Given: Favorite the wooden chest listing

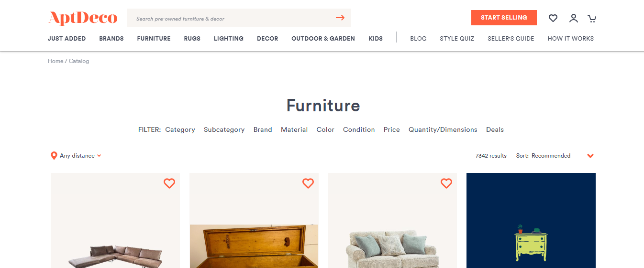Looking at the screenshot, I should pos(308,183).
